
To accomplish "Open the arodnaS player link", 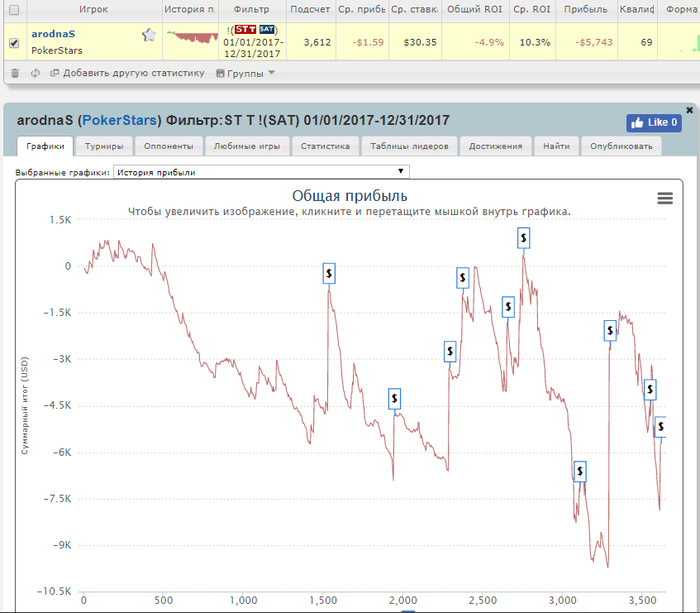I will click(53, 34).
